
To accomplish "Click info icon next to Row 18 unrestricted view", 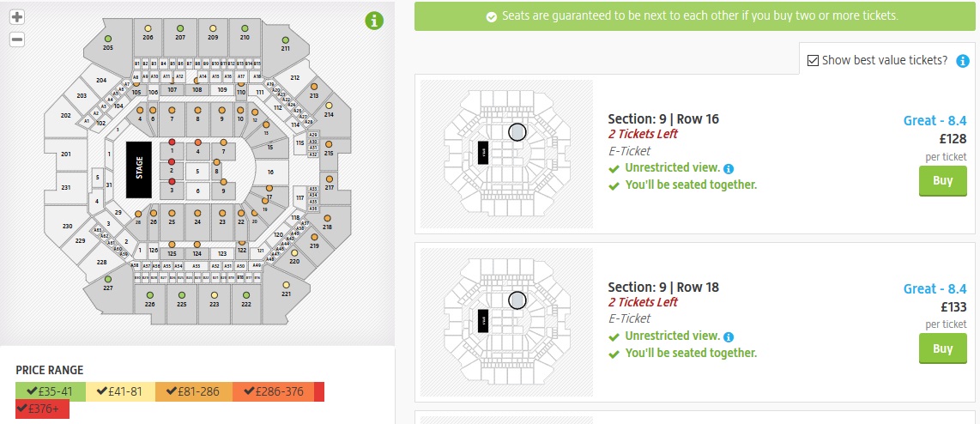I will pyautogui.click(x=728, y=336).
